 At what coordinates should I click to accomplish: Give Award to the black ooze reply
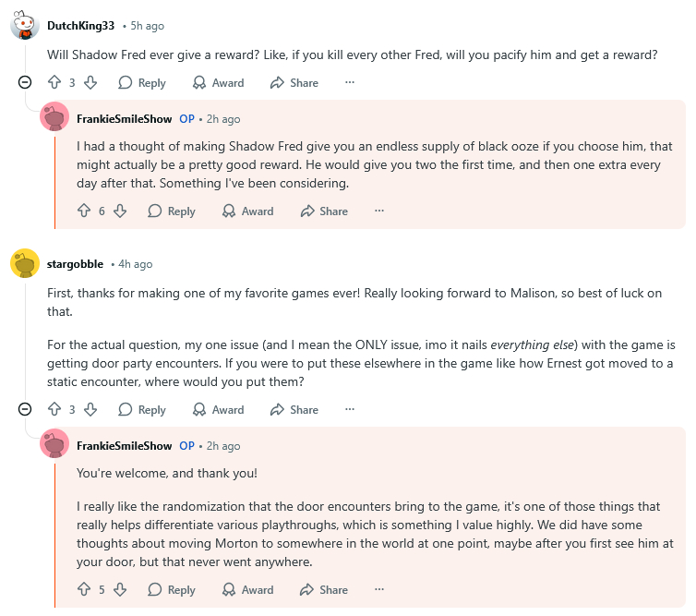pos(247,211)
